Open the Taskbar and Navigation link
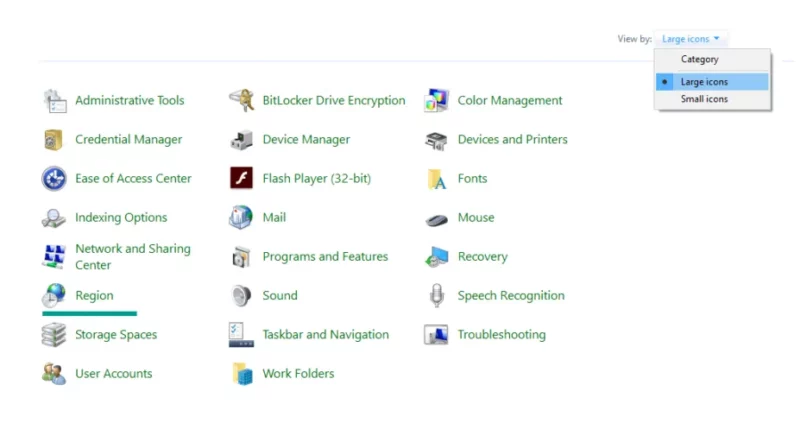 point(326,335)
